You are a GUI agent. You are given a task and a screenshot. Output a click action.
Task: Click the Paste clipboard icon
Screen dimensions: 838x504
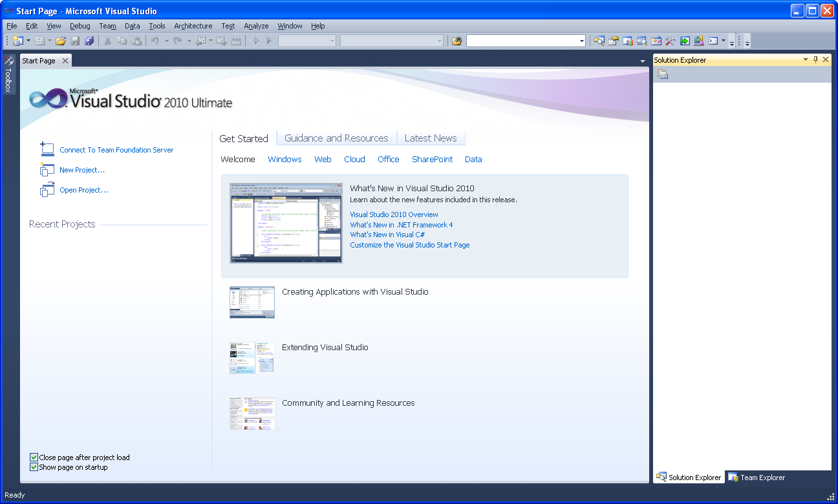tap(136, 41)
